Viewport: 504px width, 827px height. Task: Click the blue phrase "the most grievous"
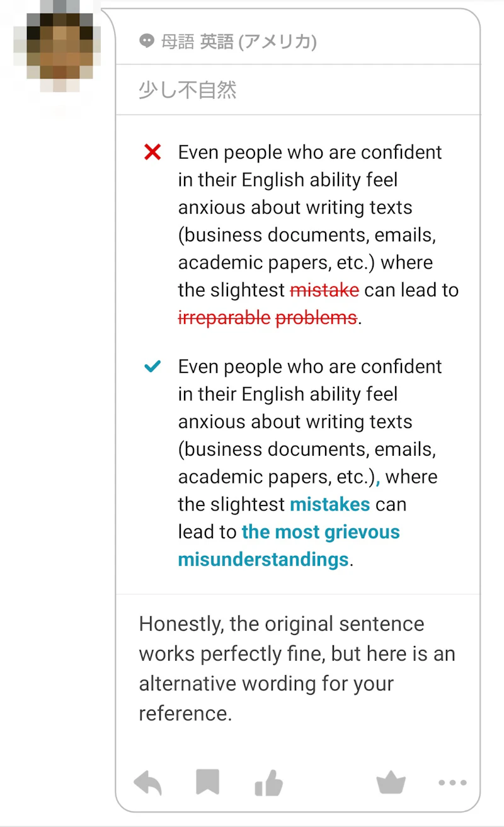[x=321, y=532]
